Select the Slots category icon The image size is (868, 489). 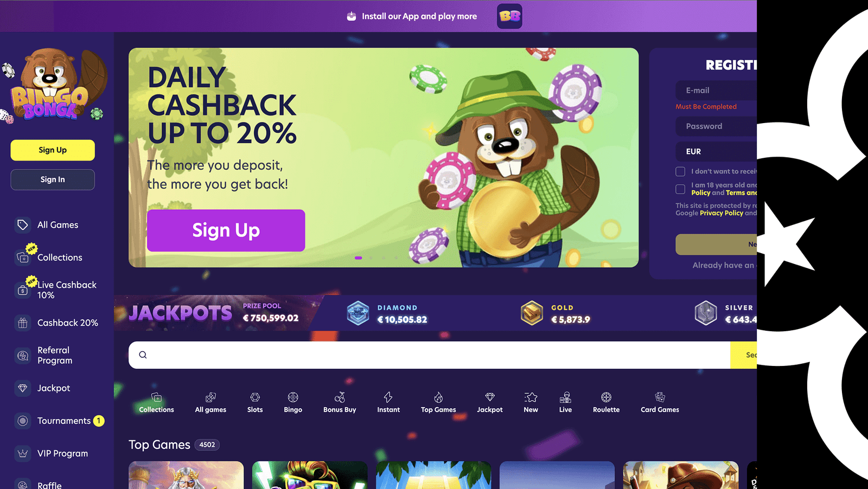255,397
